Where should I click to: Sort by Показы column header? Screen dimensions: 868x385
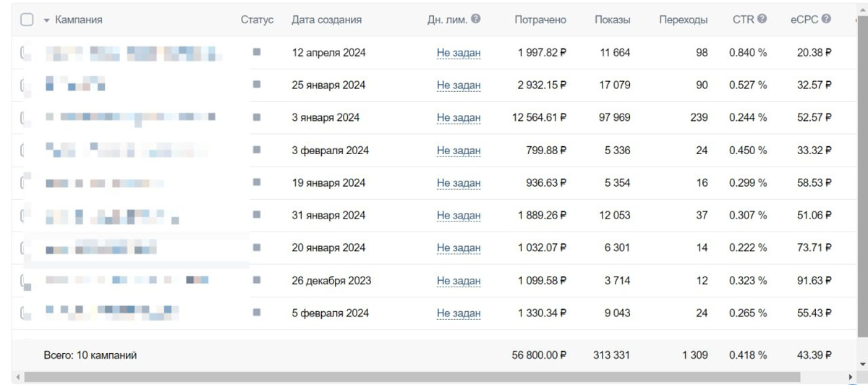[x=612, y=20]
